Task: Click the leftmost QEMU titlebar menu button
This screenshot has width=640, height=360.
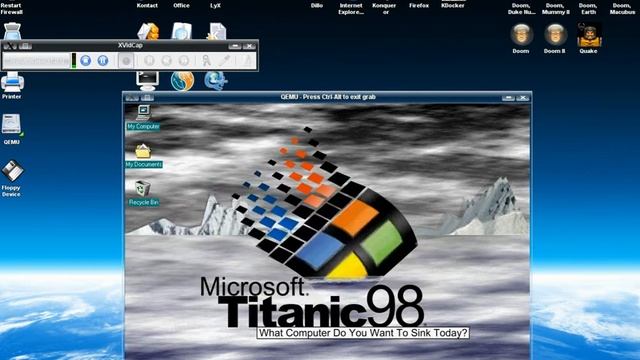Action: point(132,98)
